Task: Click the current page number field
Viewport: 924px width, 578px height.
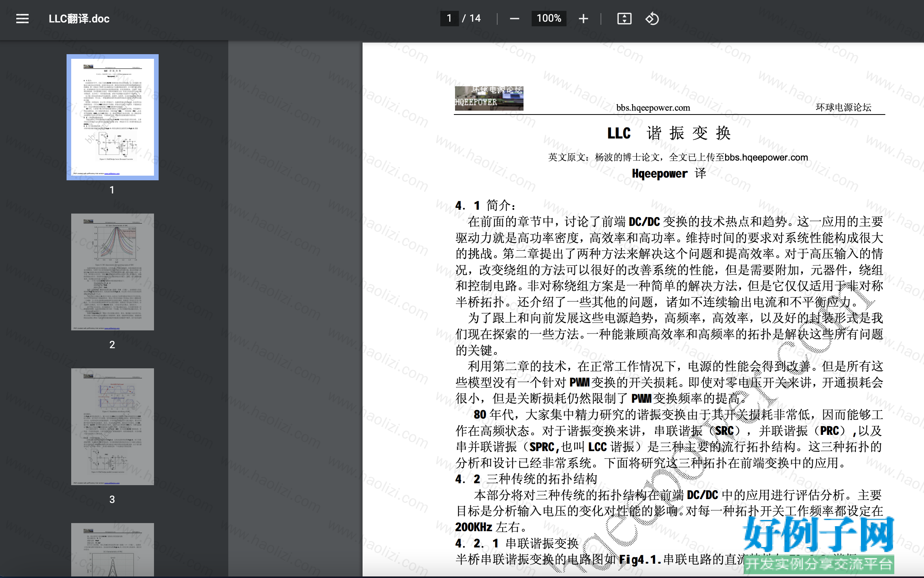Action: [x=449, y=18]
